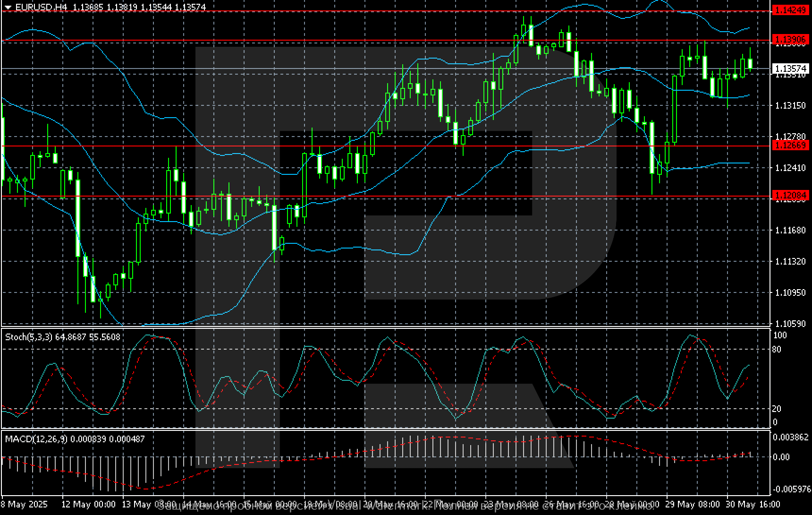
Task: Select the red 1.14249 price level label
Action: [791, 10]
